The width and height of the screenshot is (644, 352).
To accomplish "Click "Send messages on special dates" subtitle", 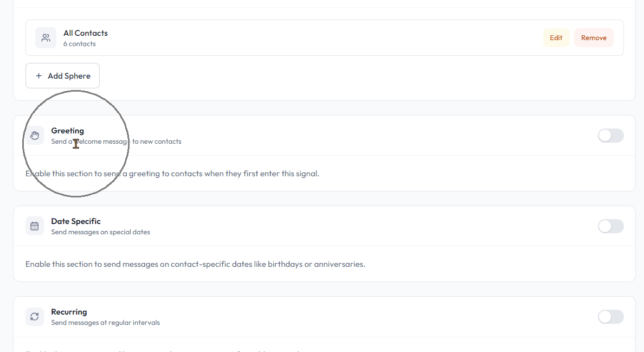I will click(x=100, y=232).
